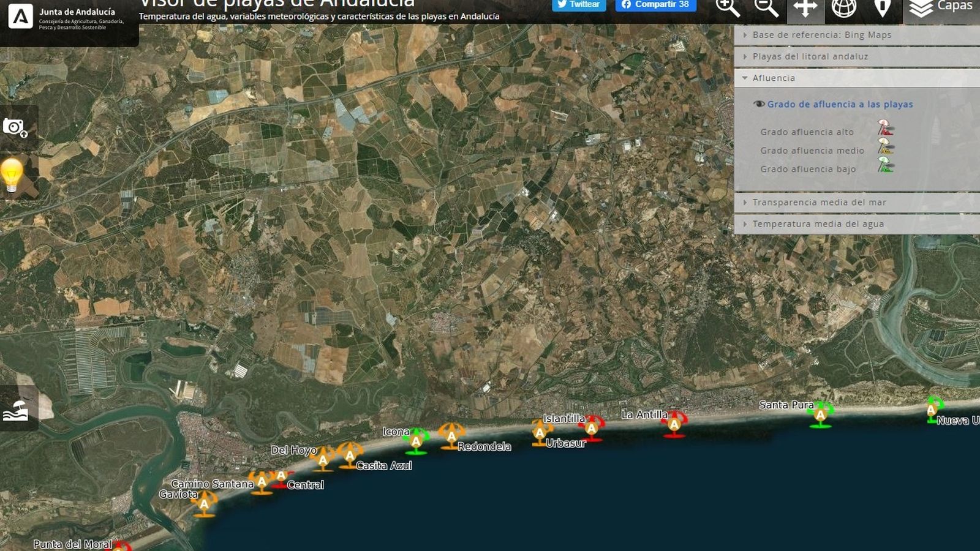Click the Twittear share button
This screenshot has height=551, width=980.
(579, 5)
